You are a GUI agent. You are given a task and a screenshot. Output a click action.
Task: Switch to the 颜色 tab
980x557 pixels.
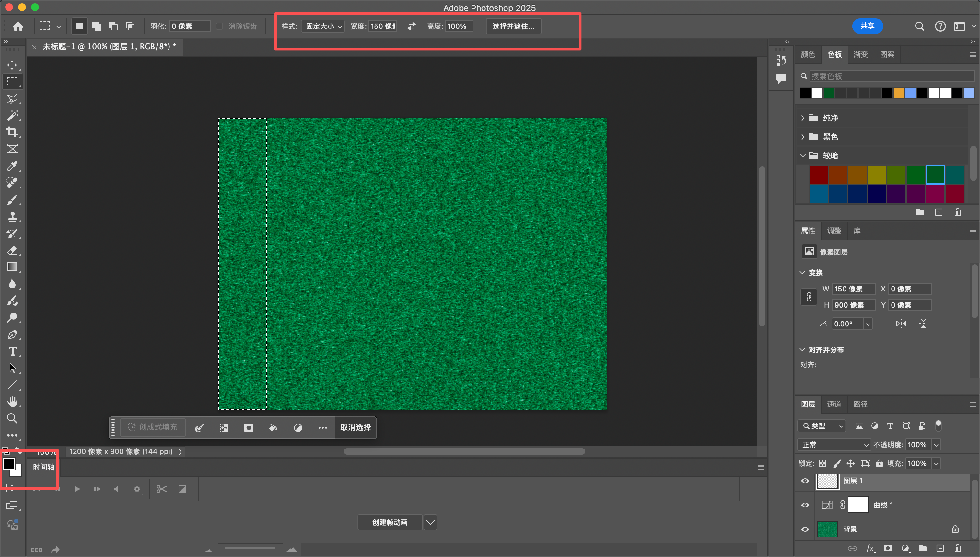(808, 54)
